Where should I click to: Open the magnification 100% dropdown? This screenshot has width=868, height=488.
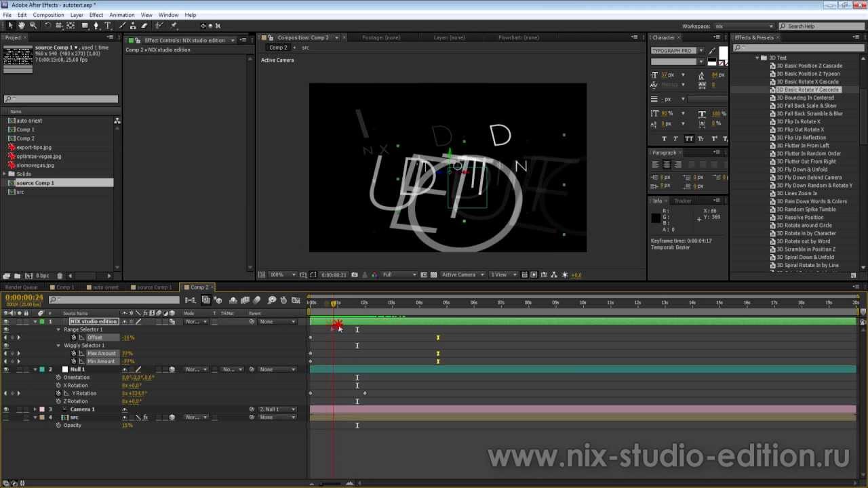[x=283, y=275]
